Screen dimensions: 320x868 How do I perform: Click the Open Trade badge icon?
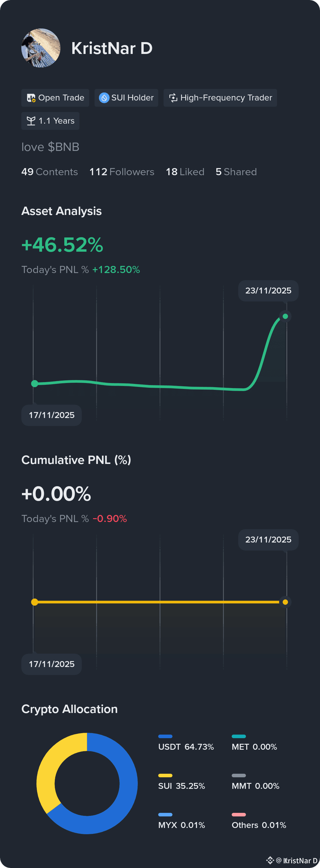pyautogui.click(x=31, y=98)
